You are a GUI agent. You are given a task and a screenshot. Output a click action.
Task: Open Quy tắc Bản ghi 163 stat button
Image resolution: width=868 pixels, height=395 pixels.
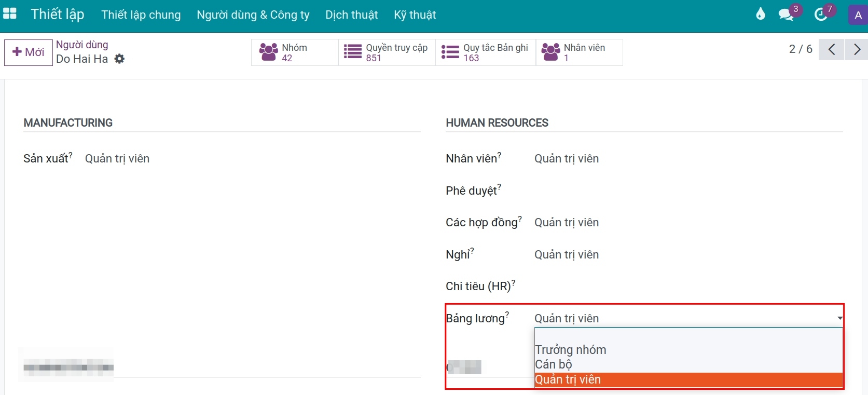coord(486,52)
